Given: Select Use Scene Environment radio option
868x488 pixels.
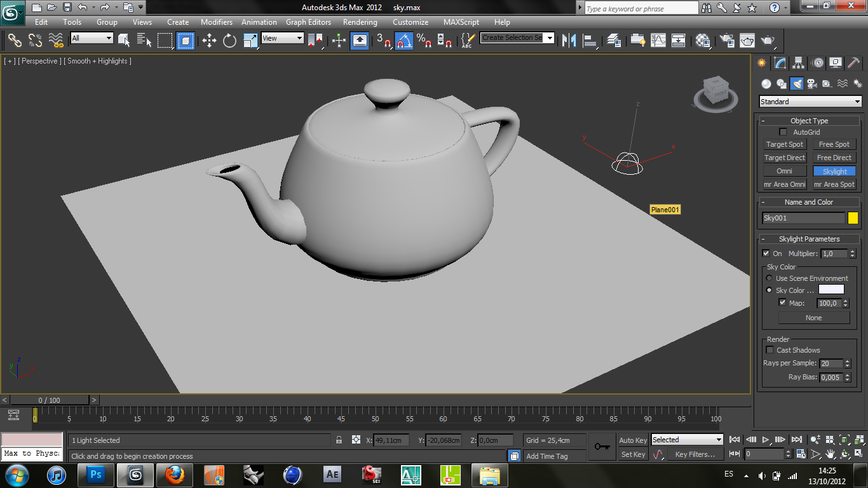Looking at the screenshot, I should point(770,278).
